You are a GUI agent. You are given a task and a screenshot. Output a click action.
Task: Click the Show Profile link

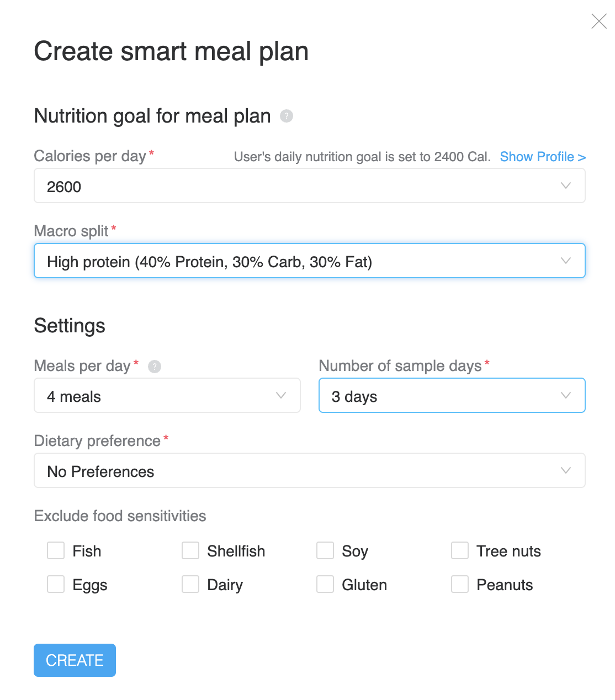[543, 157]
